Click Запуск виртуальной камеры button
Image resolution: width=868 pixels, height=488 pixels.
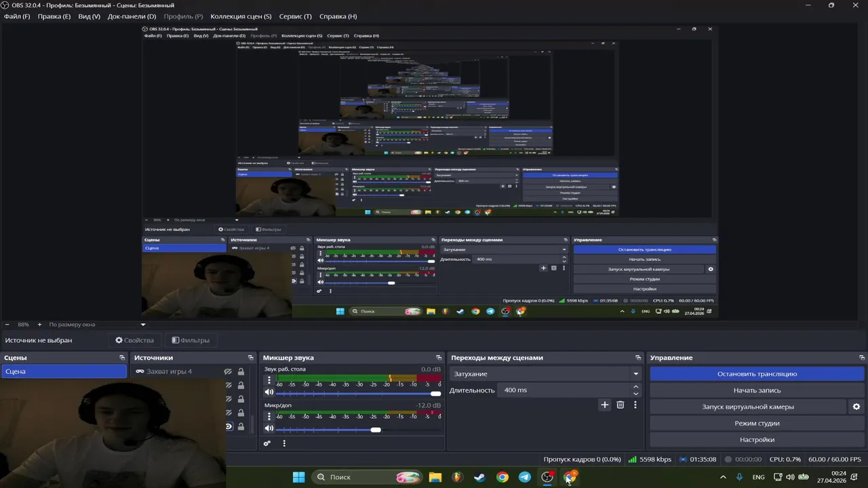pyautogui.click(x=748, y=407)
